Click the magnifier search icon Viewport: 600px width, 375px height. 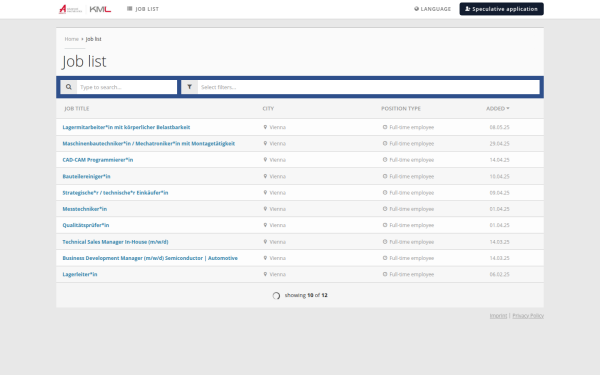tap(68, 87)
